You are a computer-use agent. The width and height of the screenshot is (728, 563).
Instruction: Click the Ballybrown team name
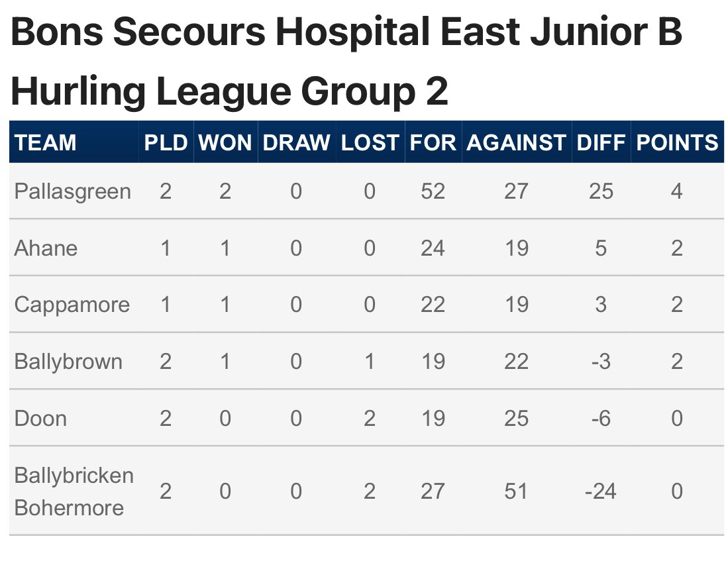[68, 362]
